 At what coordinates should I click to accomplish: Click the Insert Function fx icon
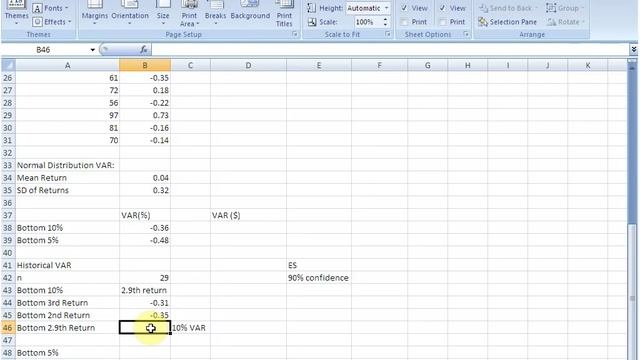click(144, 50)
